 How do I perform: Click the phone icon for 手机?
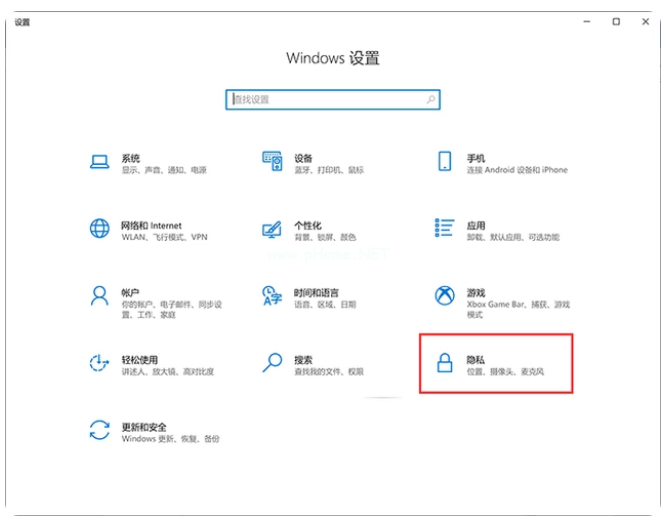pos(444,162)
